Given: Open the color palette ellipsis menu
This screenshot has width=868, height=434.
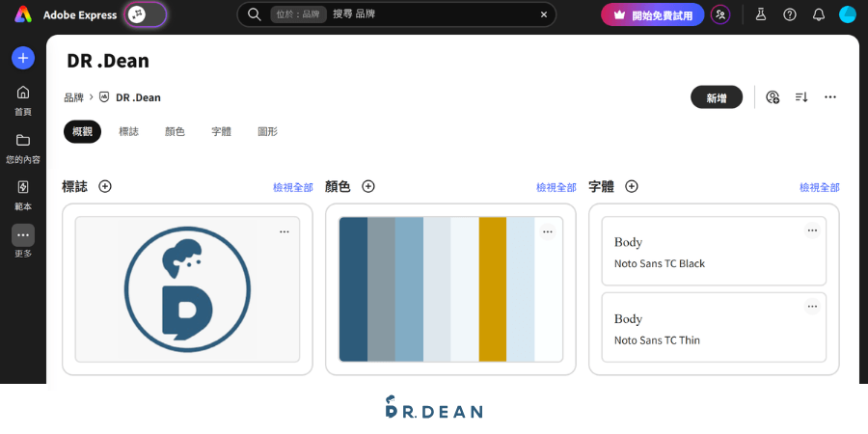Looking at the screenshot, I should point(548,231).
